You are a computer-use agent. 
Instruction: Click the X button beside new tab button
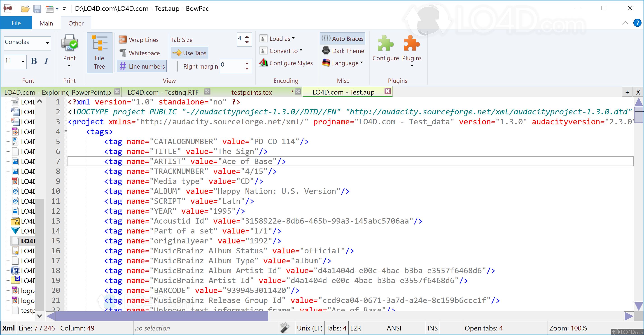pyautogui.click(x=638, y=92)
